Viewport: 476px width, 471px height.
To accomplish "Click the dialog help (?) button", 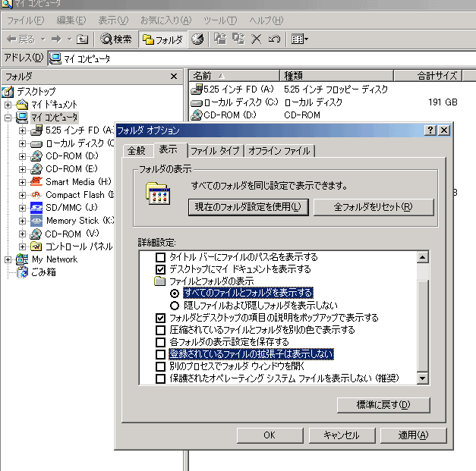I will point(430,130).
